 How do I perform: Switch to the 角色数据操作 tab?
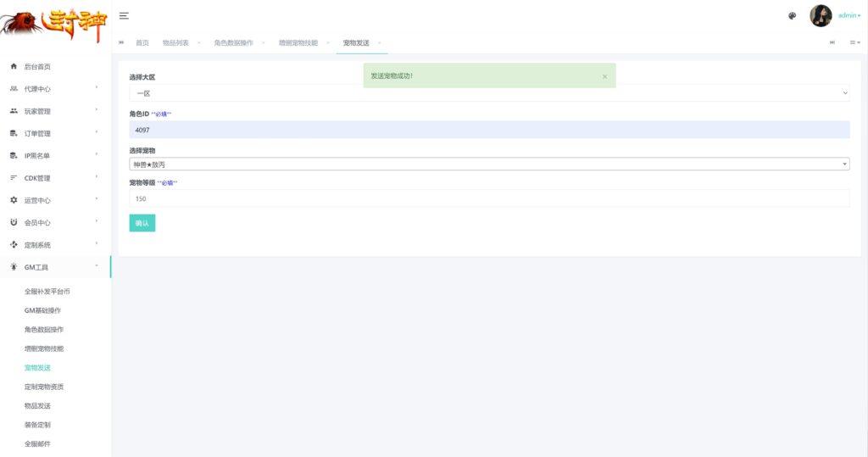(x=233, y=42)
